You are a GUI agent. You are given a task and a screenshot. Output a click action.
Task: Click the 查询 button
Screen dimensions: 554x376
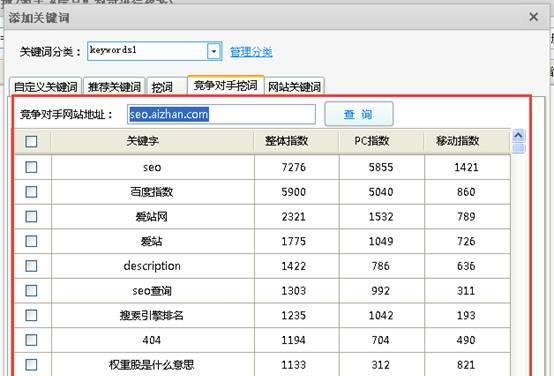click(358, 114)
